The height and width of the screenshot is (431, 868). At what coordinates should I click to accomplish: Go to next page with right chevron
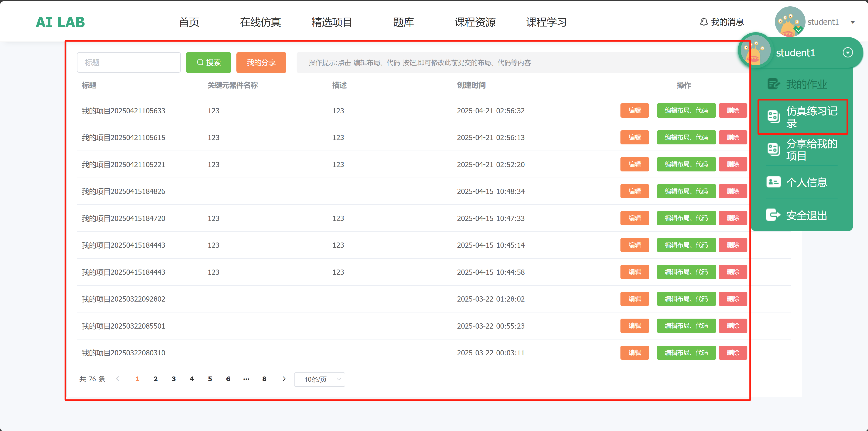(284, 379)
